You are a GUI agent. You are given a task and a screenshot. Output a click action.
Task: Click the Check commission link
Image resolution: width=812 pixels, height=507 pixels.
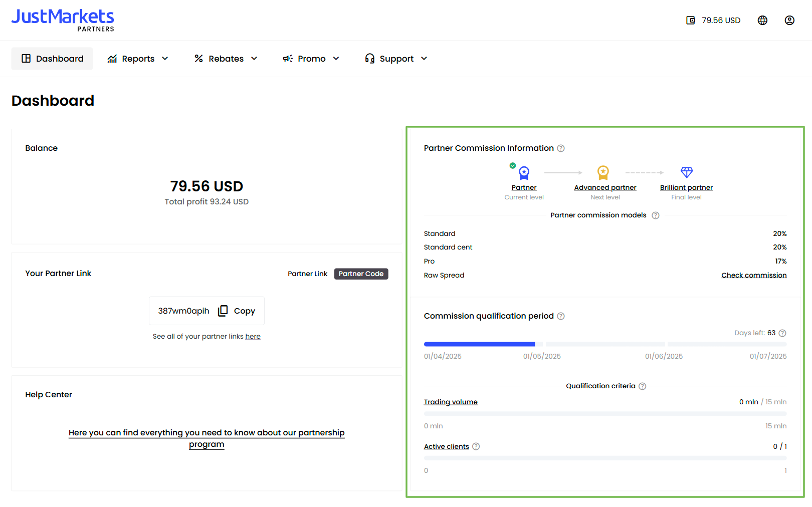point(754,275)
